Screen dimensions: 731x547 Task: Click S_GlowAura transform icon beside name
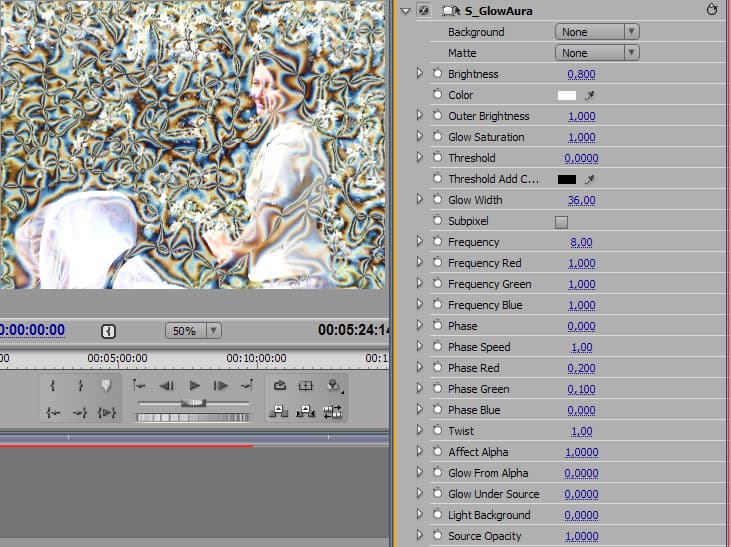451,11
